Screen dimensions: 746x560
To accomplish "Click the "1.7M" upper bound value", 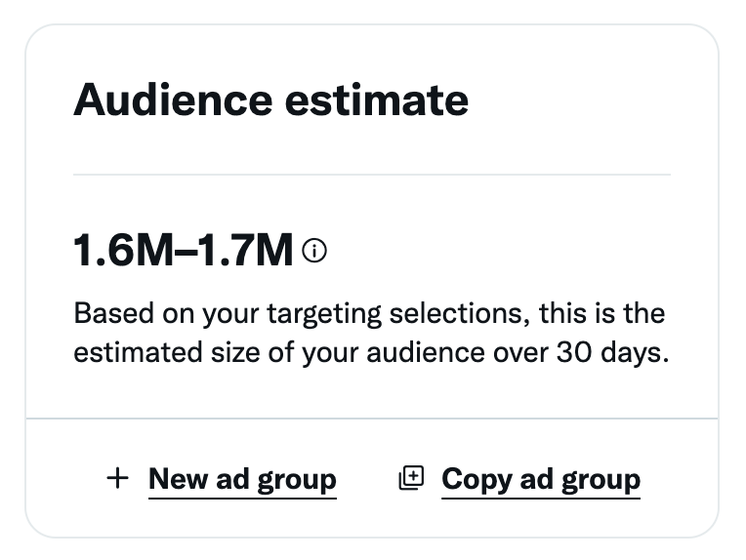I will pos(246,252).
